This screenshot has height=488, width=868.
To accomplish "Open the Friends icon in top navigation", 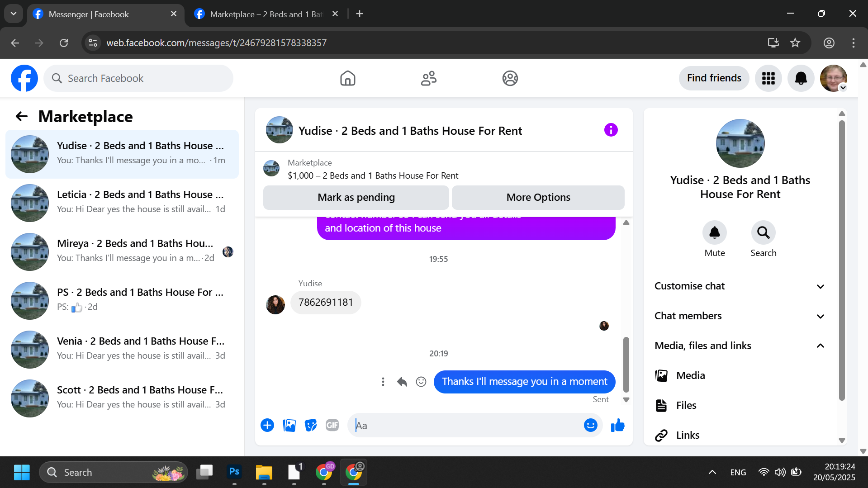I will click(428, 78).
